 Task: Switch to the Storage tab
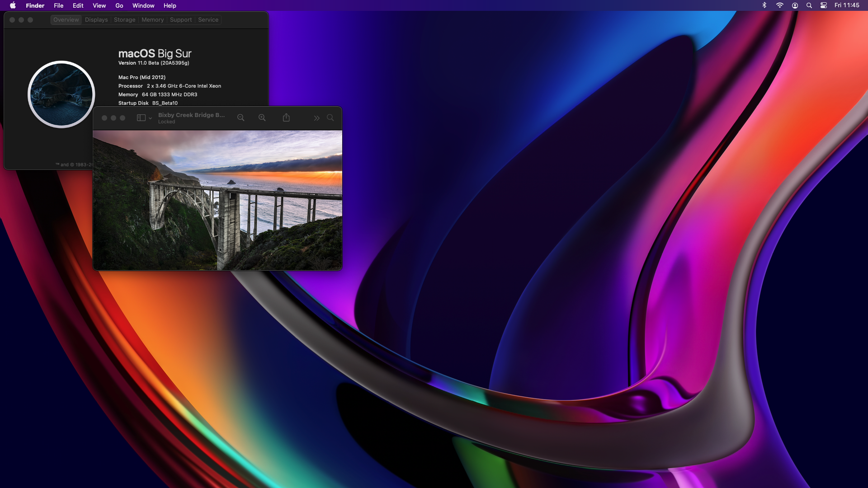tap(124, 20)
